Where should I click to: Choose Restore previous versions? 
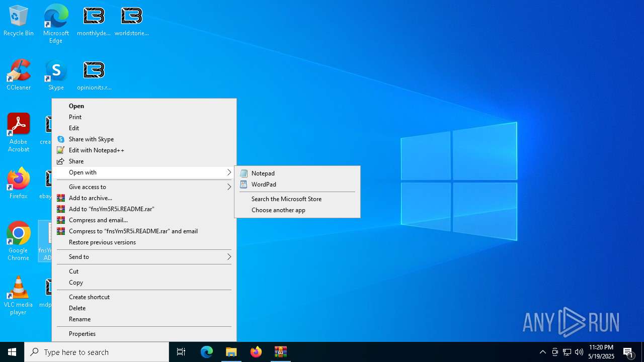coord(144,242)
